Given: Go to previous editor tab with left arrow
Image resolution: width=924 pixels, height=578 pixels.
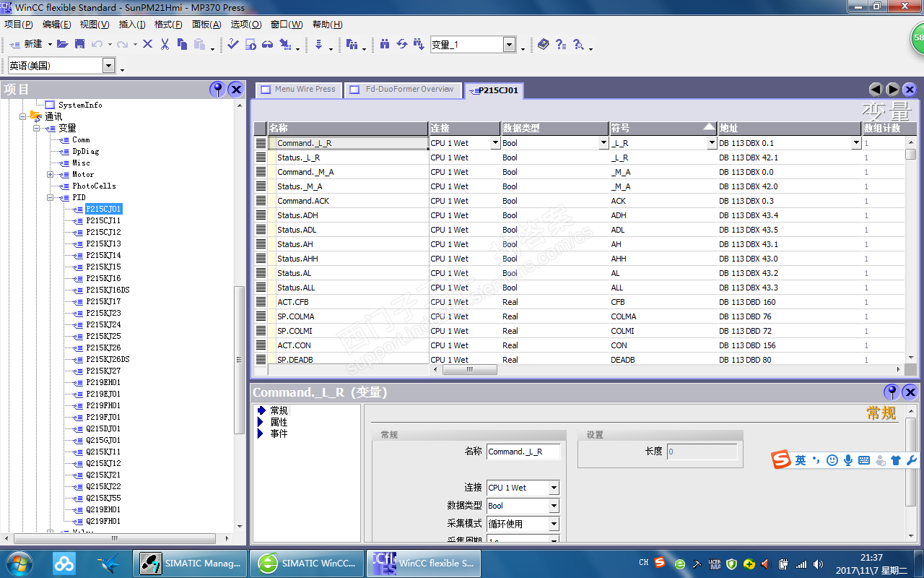Looking at the screenshot, I should pyautogui.click(x=876, y=89).
